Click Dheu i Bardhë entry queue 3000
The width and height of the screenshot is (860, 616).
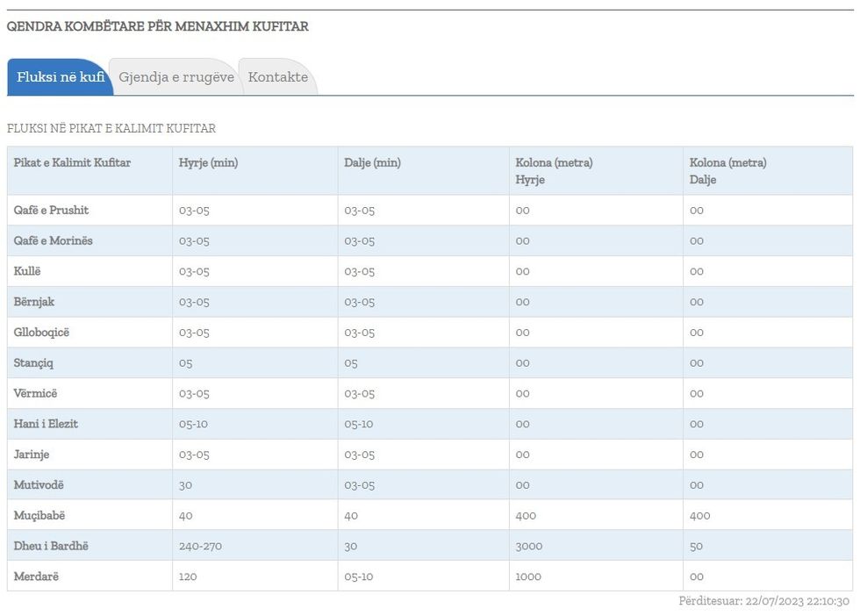(x=529, y=546)
